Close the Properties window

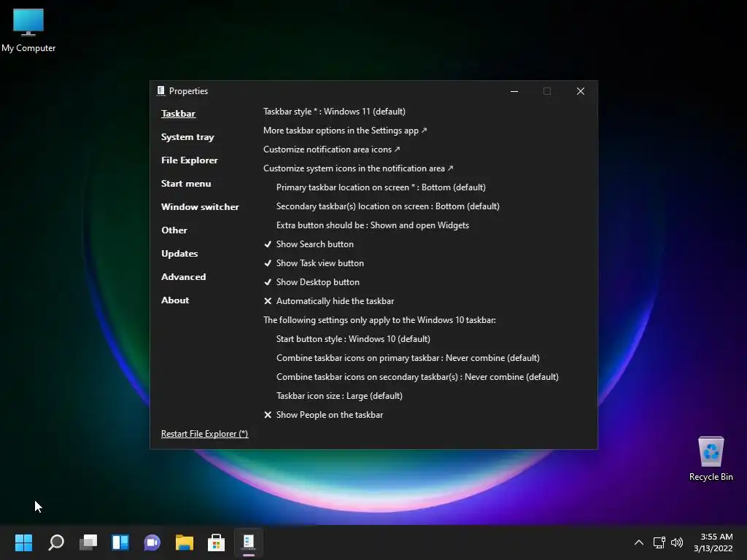pyautogui.click(x=580, y=91)
